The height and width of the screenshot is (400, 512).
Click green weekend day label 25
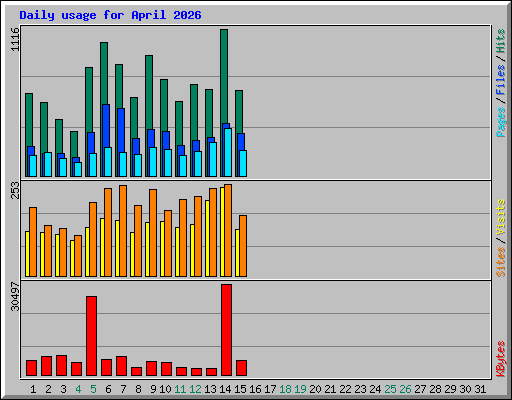coord(390,389)
